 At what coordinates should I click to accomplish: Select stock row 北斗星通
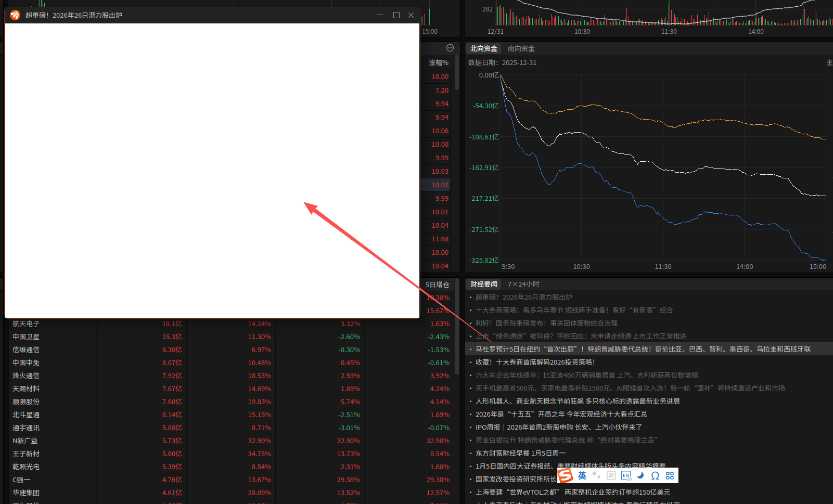(x=231, y=415)
